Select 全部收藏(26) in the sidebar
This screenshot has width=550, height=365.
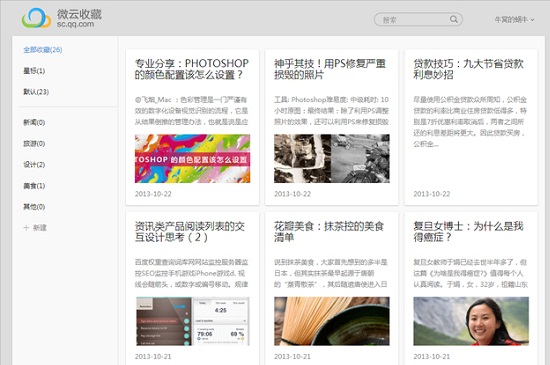pos(43,50)
